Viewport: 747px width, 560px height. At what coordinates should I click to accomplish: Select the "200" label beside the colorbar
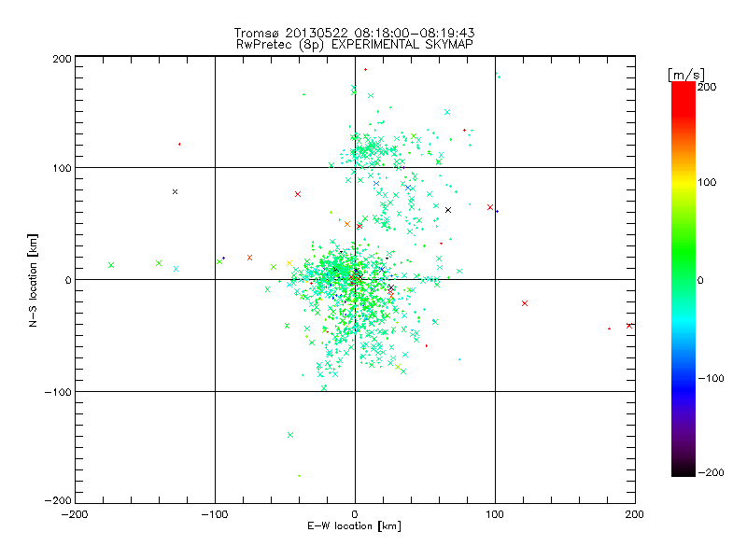tap(707, 87)
